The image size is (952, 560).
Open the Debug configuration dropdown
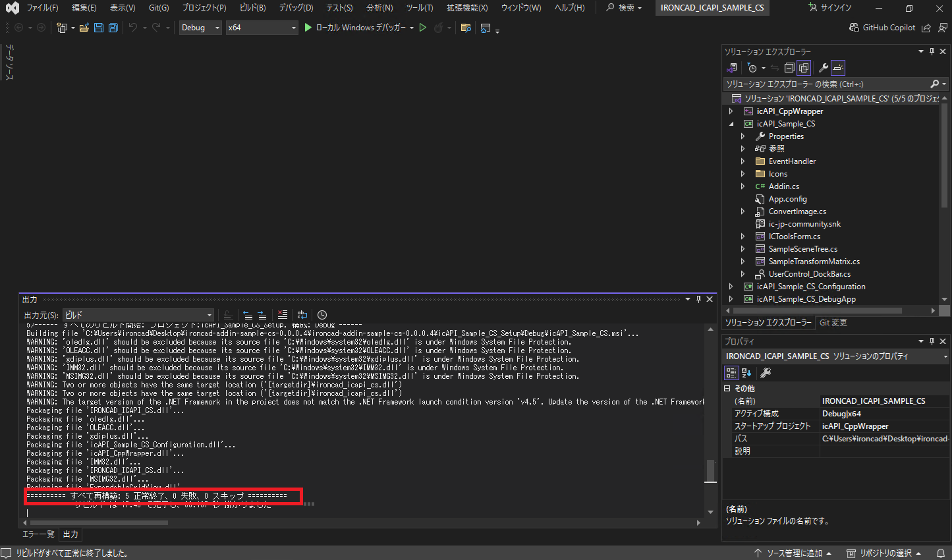point(200,28)
